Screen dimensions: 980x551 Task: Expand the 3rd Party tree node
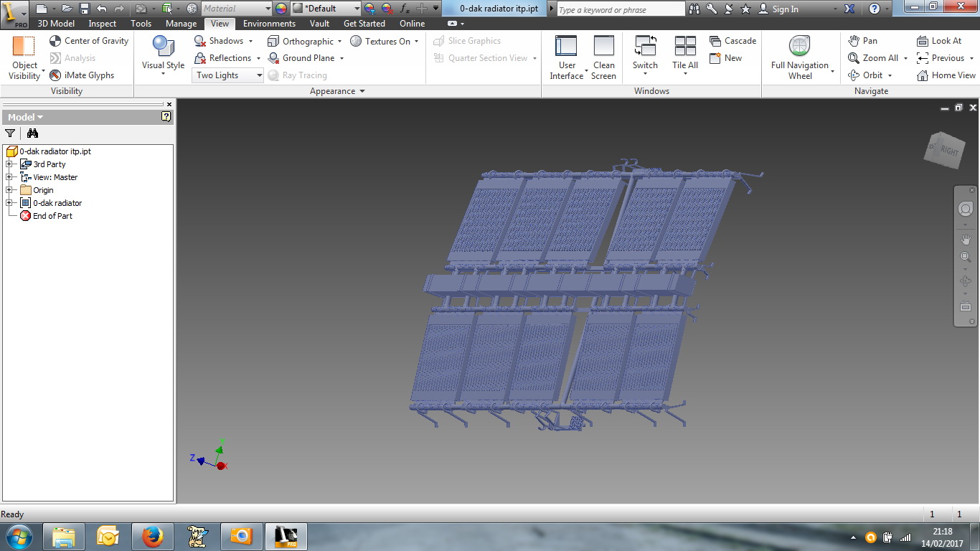click(x=9, y=164)
